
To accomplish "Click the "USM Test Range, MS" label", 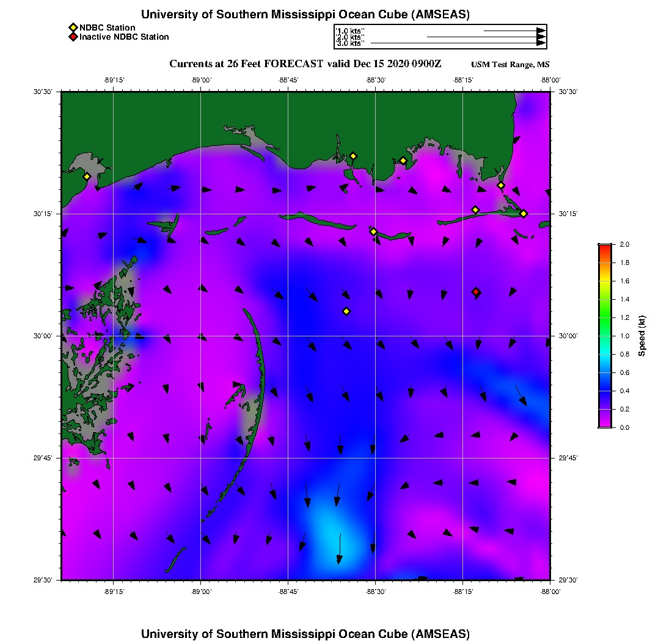I will point(510,65).
